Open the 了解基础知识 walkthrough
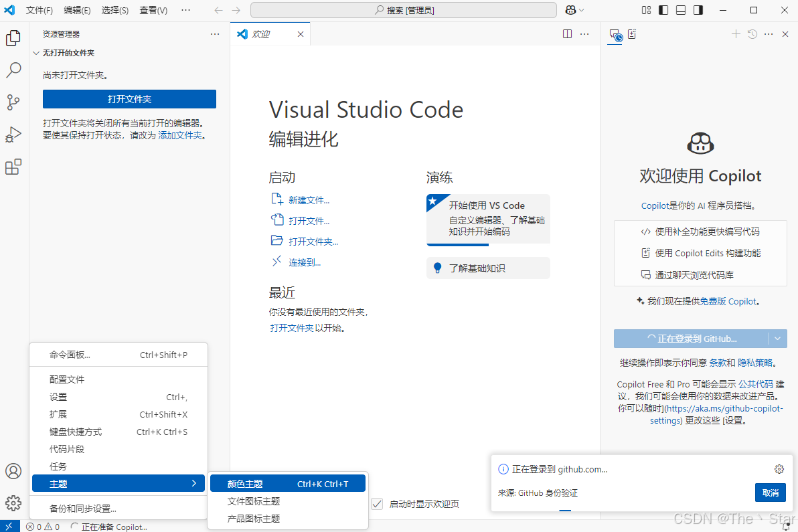Screen dimensions: 798x532 [x=488, y=268]
